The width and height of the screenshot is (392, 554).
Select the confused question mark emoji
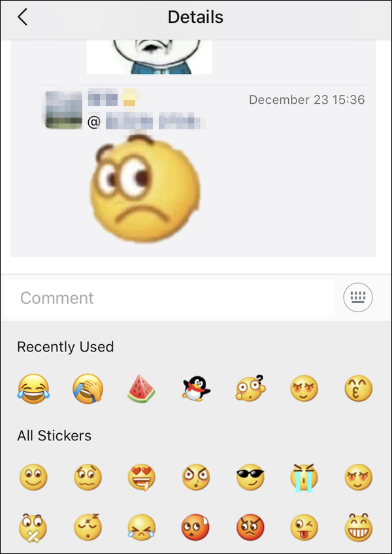pos(250,388)
